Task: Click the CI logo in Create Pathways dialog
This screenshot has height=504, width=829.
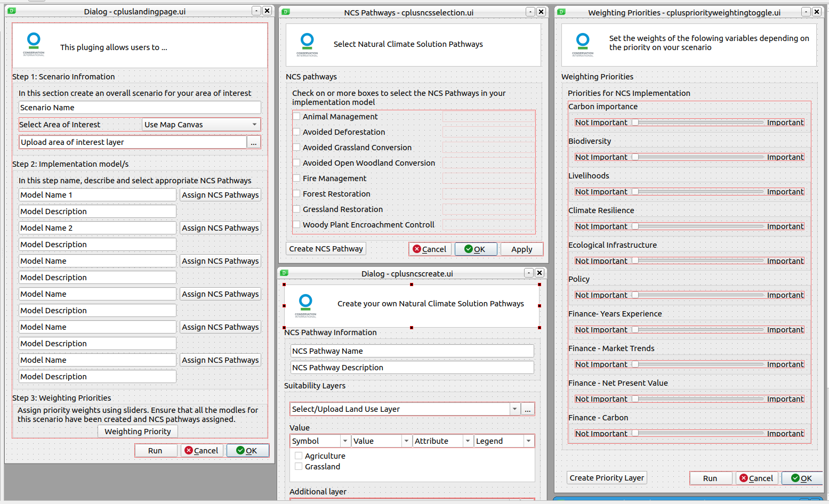Action: point(305,305)
